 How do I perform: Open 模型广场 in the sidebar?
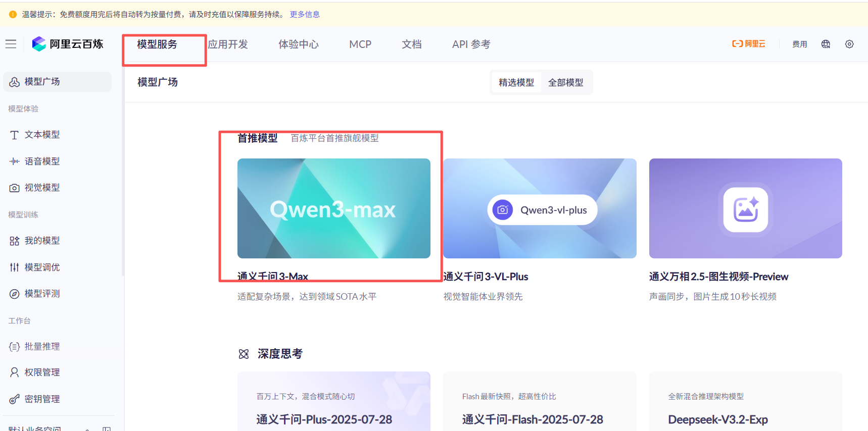57,82
